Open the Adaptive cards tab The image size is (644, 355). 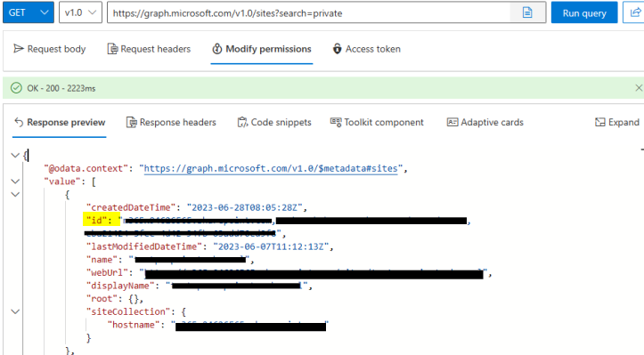[x=485, y=122]
